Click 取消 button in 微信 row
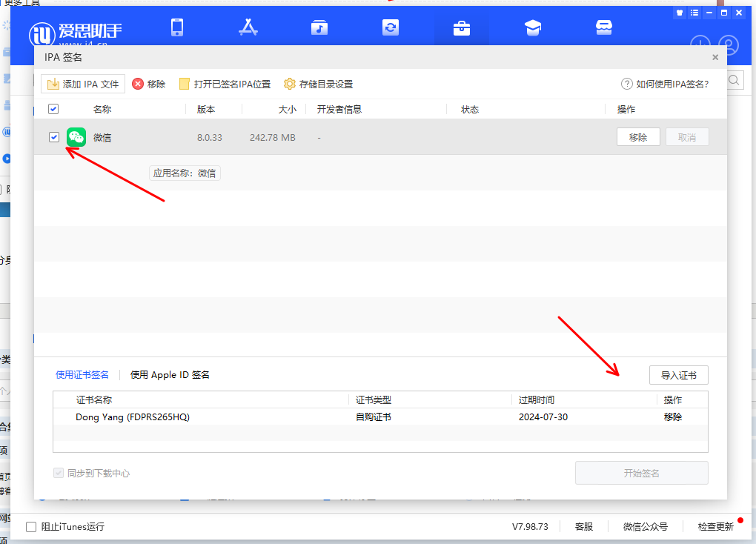 [687, 137]
